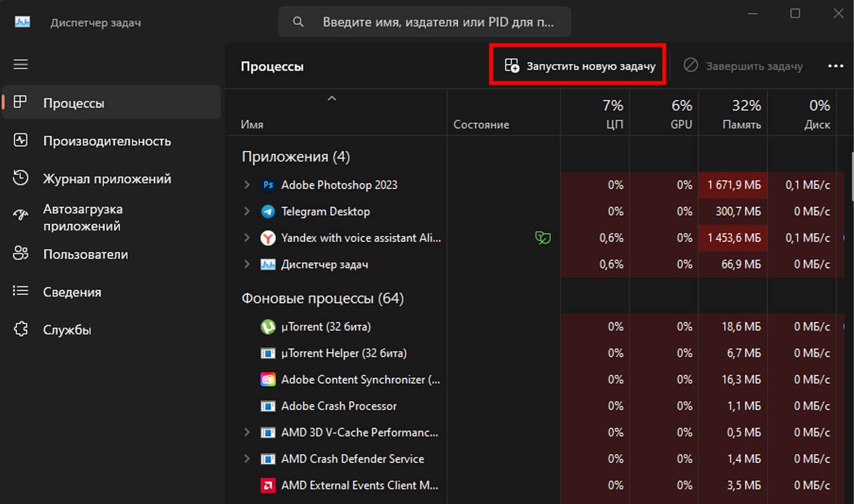Switch to the Сведения page
Viewport: 854px width, 504px height.
(x=111, y=291)
